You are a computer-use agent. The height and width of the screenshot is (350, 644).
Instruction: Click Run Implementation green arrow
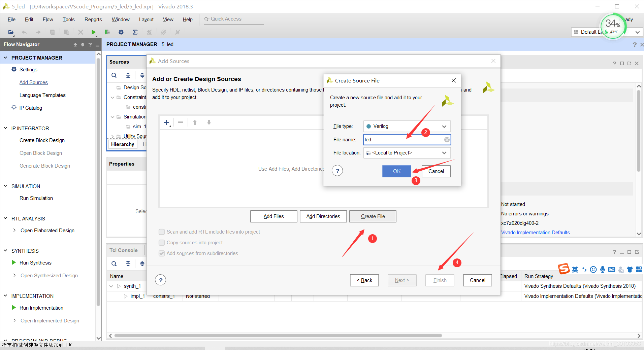coord(14,308)
